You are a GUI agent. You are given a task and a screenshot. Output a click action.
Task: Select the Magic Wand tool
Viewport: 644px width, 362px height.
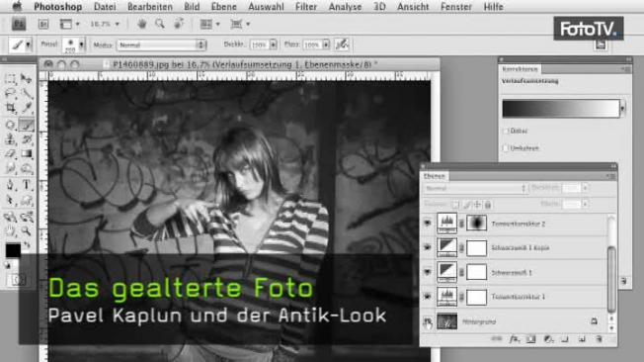[x=27, y=94]
